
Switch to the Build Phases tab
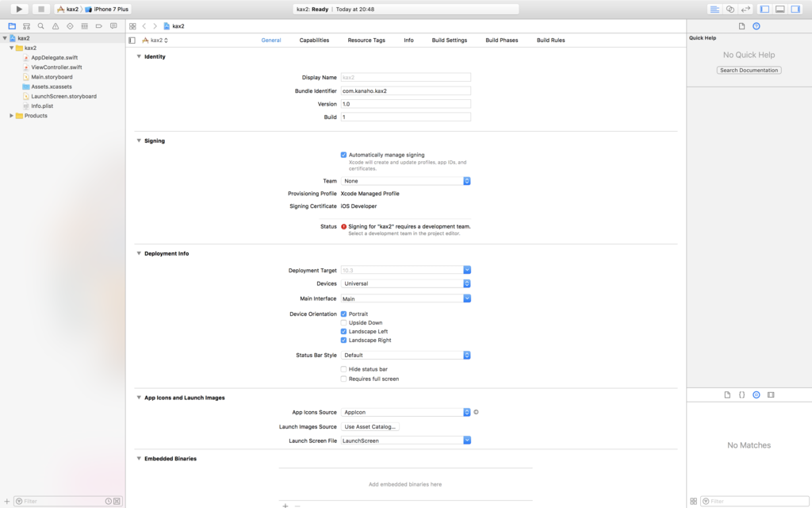tap(502, 40)
